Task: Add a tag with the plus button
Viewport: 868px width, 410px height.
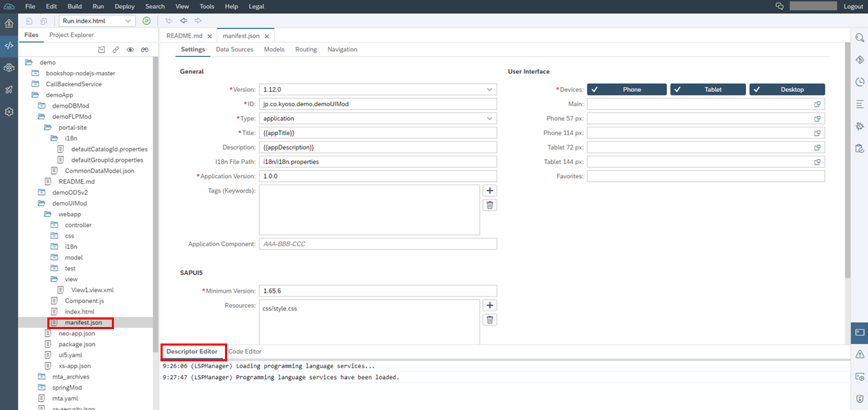Action: pos(490,191)
